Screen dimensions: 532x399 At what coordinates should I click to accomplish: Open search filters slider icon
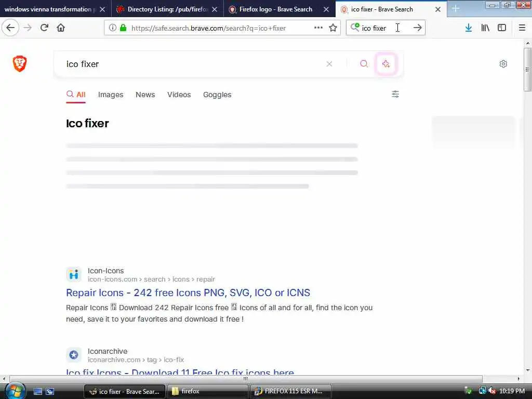[395, 94]
